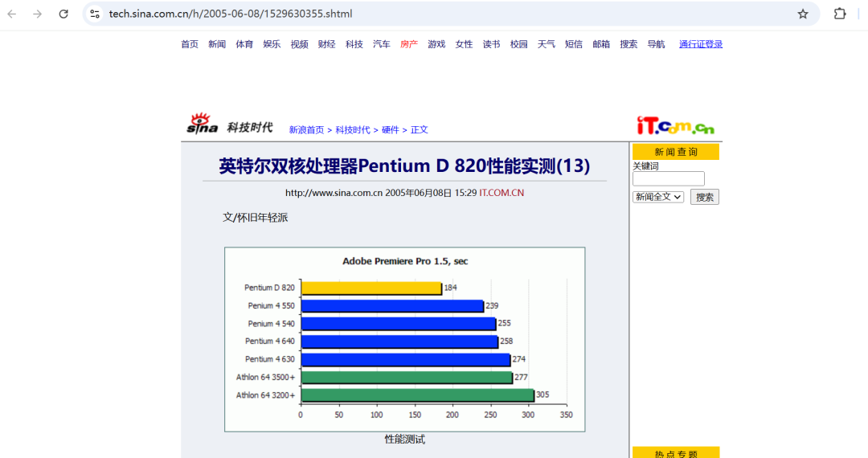Open 新闻 in top navigation
Image resolution: width=868 pixels, height=458 pixels.
217,44
